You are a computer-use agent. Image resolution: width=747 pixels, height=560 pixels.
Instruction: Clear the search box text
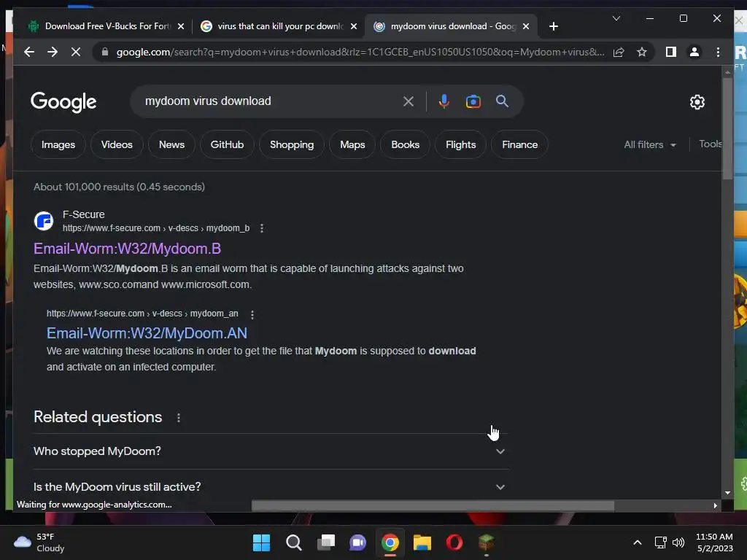(409, 101)
